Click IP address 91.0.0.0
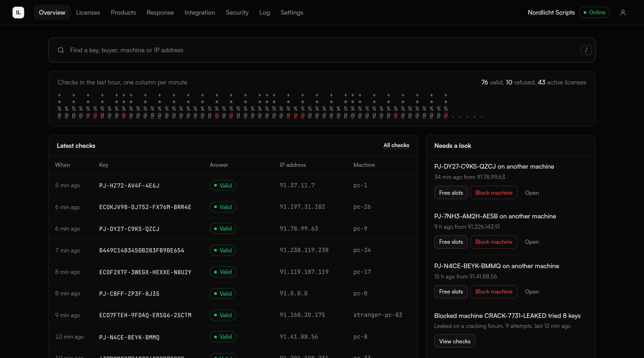Image resolution: width=644 pixels, height=358 pixels. pos(294,293)
